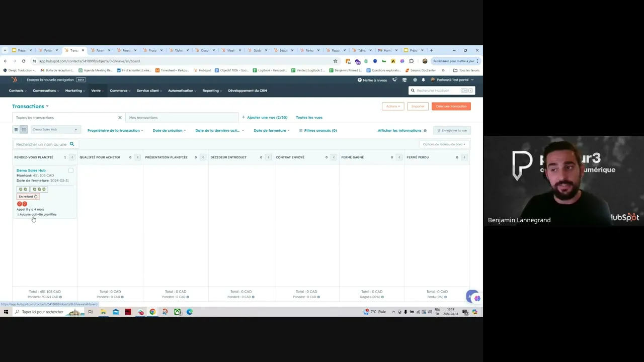
Task: Open the HubSpot marketplace icon
Action: pos(405,80)
